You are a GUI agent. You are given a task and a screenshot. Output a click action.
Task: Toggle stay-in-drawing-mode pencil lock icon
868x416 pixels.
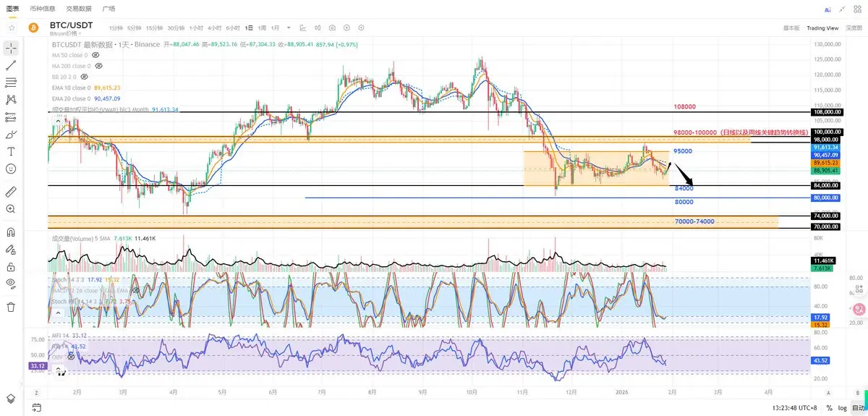pos(11,250)
